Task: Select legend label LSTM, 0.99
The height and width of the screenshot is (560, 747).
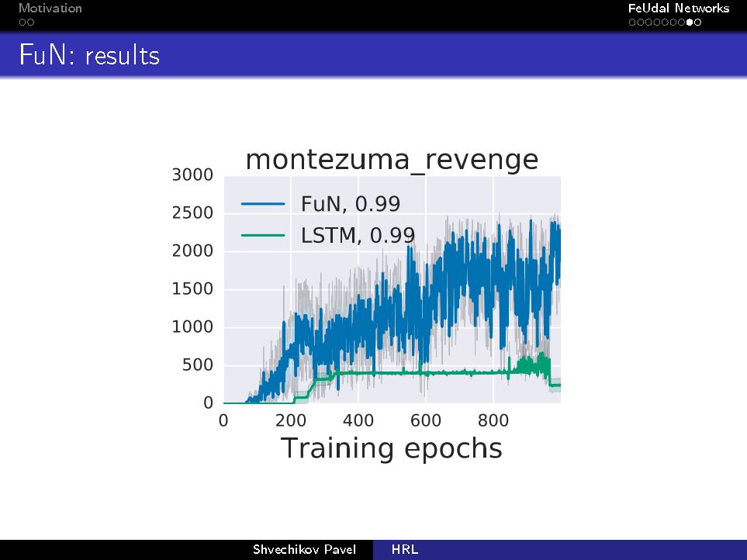Action: (358, 235)
